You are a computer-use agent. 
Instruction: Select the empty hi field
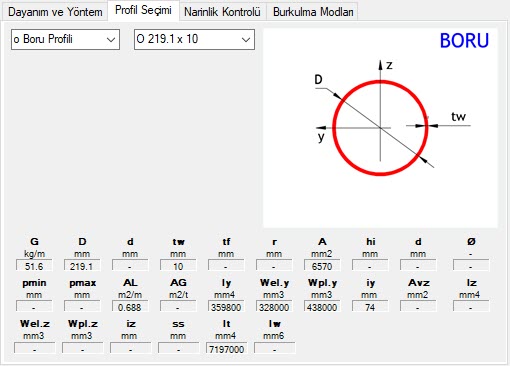370,266
